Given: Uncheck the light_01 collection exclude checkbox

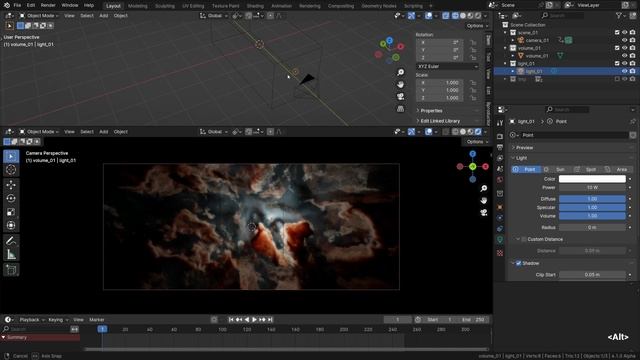Looking at the screenshot, I should click(617, 64).
